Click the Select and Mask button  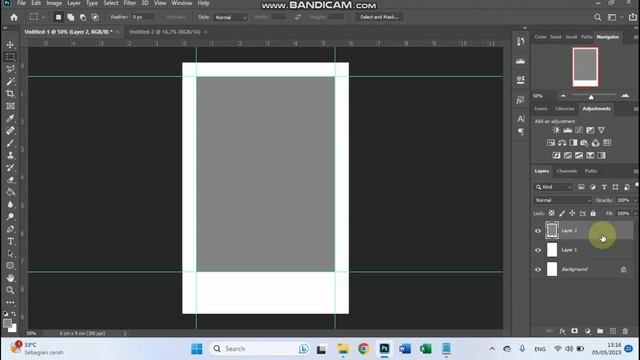pos(379,17)
